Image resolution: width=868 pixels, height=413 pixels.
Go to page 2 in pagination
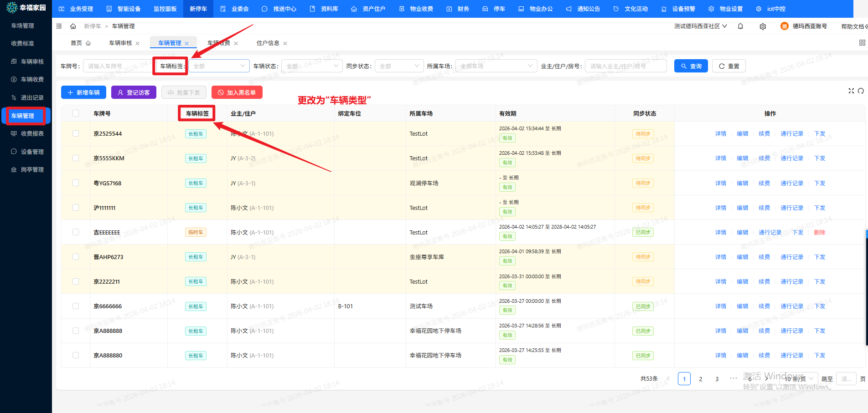701,379
